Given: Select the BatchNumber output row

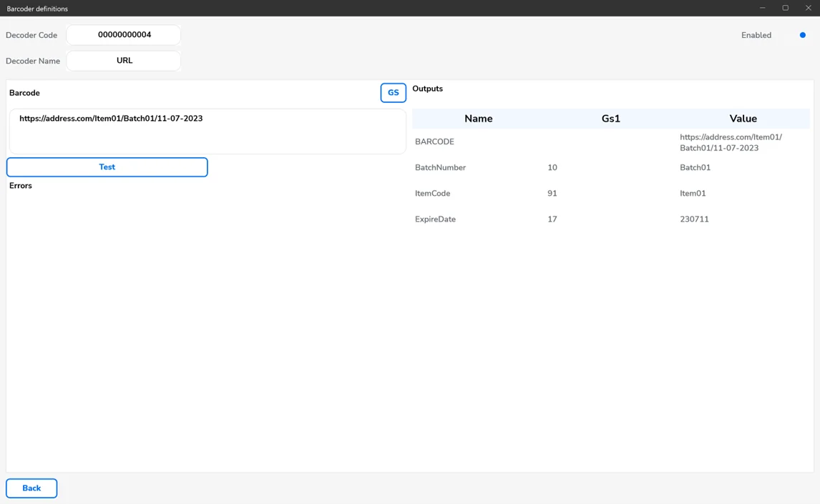Looking at the screenshot, I should point(441,168).
